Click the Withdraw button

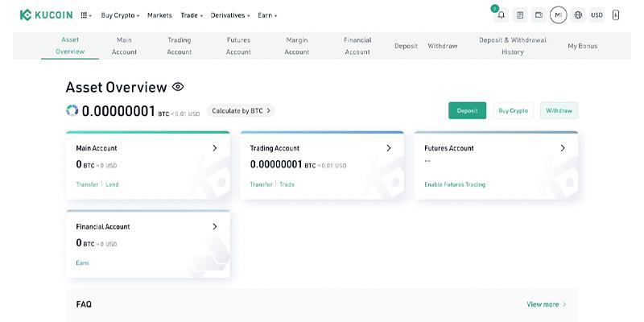pos(559,110)
